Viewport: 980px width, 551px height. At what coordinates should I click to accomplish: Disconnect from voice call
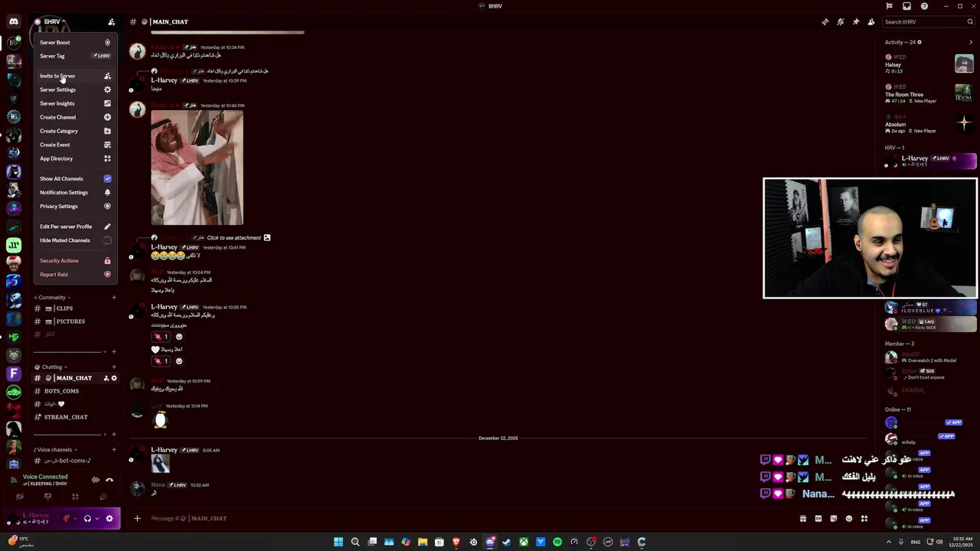tap(109, 480)
